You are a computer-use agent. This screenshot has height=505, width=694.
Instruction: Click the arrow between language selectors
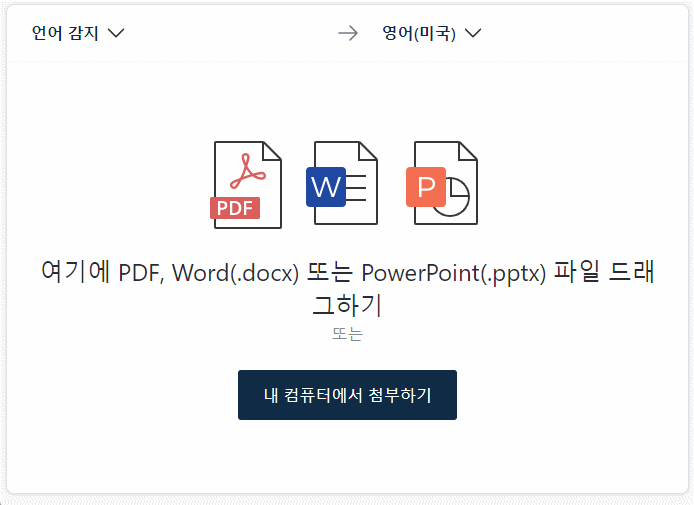pyautogui.click(x=348, y=33)
